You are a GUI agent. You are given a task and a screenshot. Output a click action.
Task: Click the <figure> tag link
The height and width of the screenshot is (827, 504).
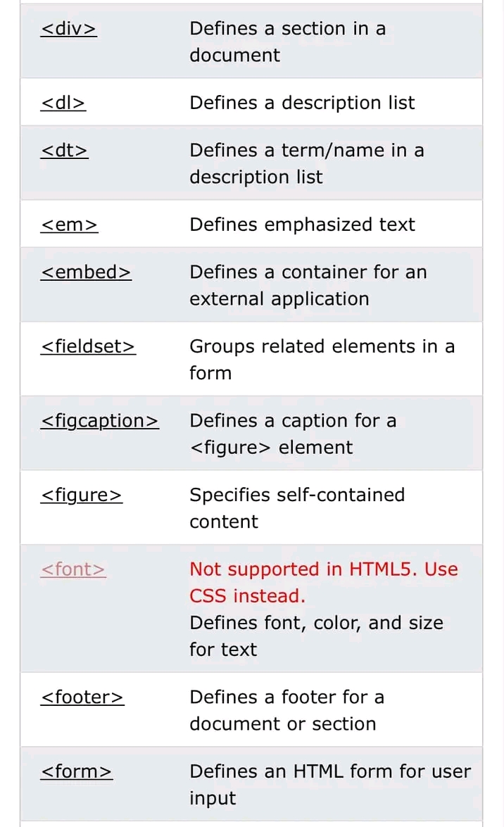82,495
